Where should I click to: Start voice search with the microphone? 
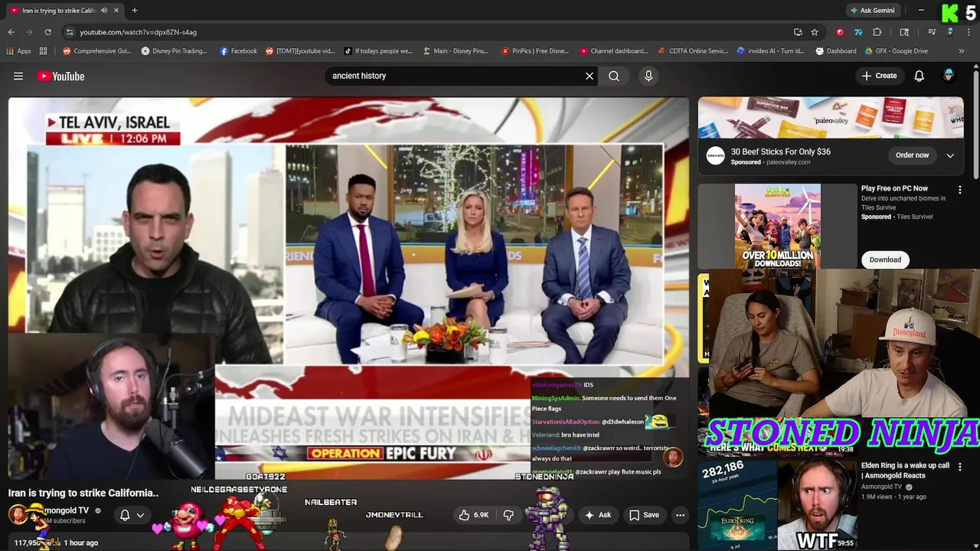(x=648, y=76)
